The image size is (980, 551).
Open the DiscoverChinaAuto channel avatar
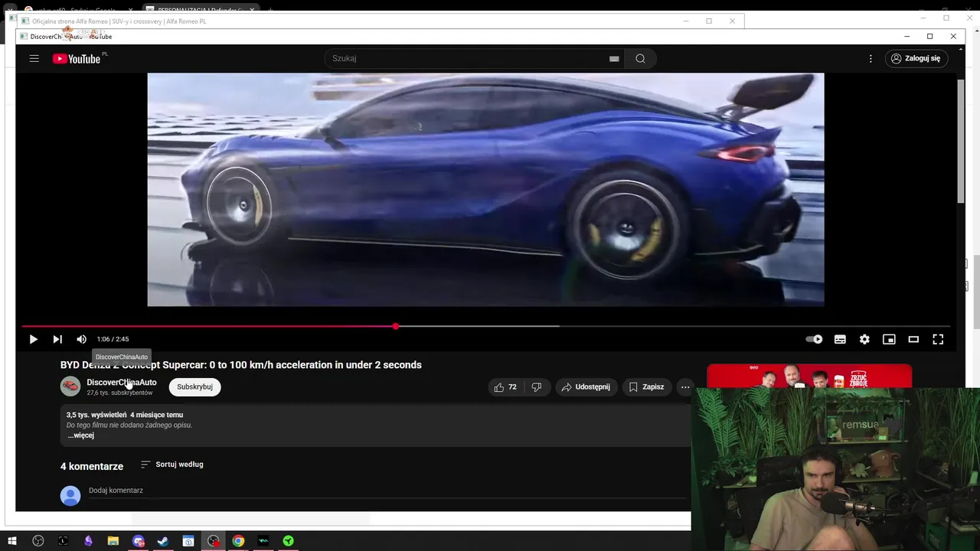tap(70, 386)
